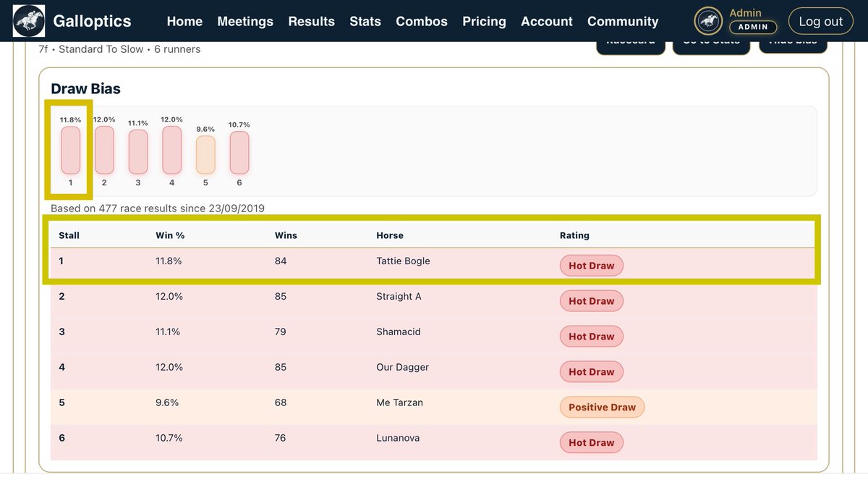Select the orange stall 5 bar at 9.6%
The width and height of the screenshot is (868, 477).
(x=205, y=152)
